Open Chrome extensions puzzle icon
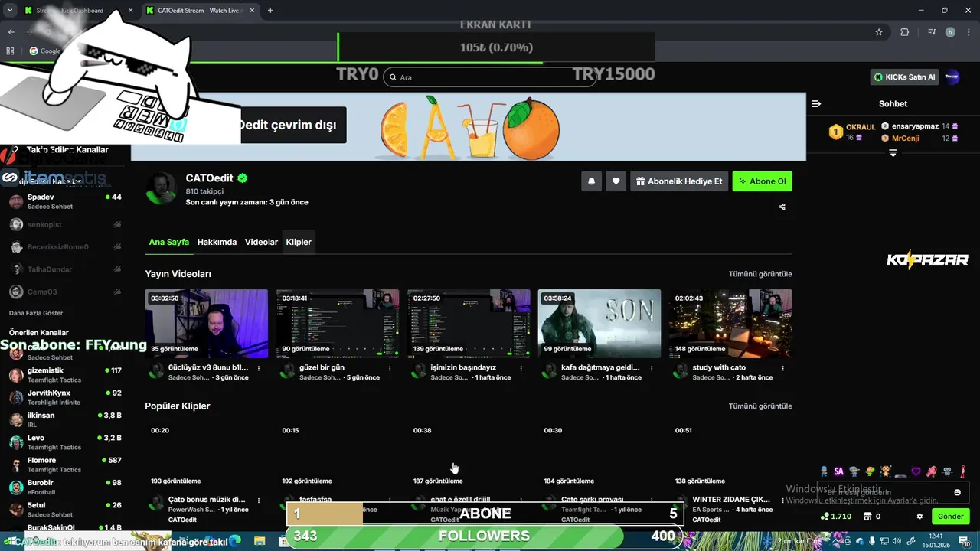Screen dimensions: 980x551 tap(904, 32)
